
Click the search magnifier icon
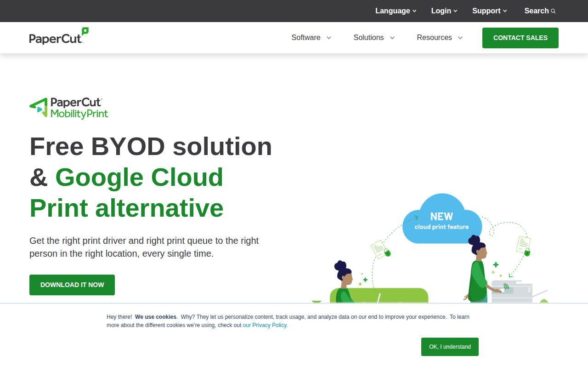[x=553, y=11]
